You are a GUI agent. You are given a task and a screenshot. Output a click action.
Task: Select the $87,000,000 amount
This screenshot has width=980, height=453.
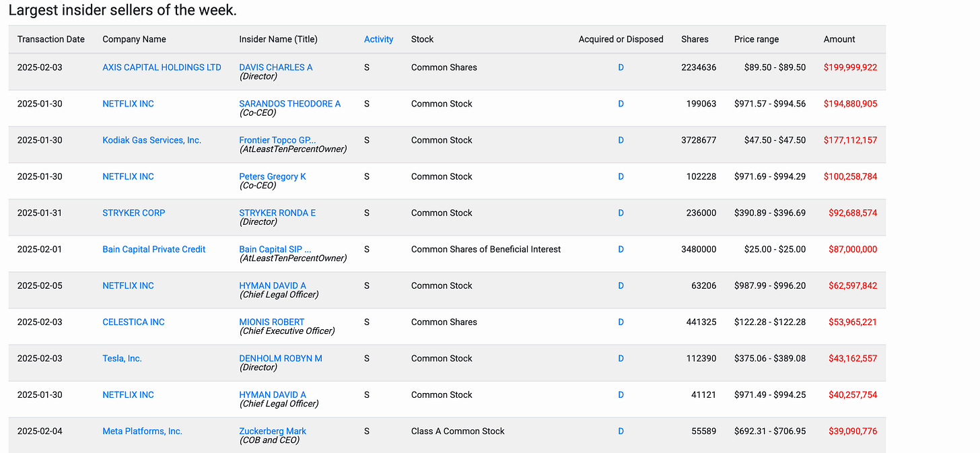pos(853,249)
